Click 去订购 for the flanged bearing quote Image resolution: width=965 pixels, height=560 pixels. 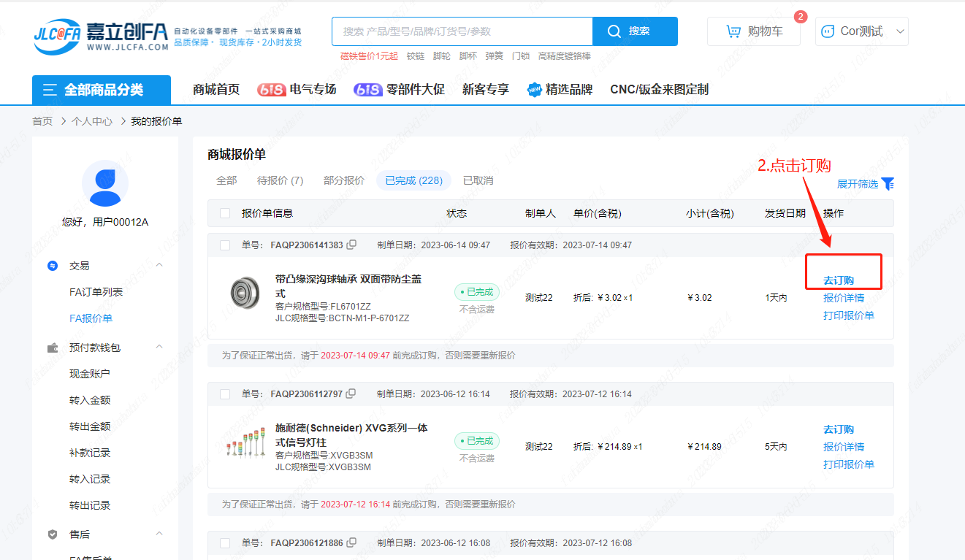pos(839,280)
